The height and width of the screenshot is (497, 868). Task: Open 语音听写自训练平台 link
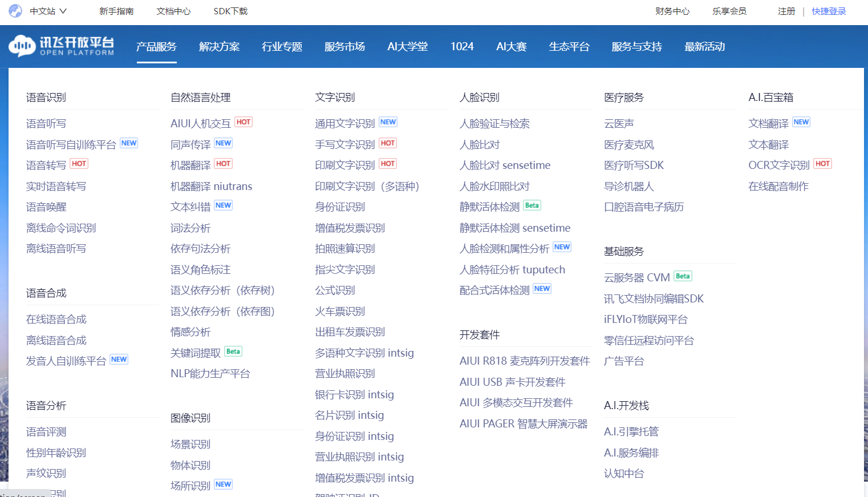[71, 144]
